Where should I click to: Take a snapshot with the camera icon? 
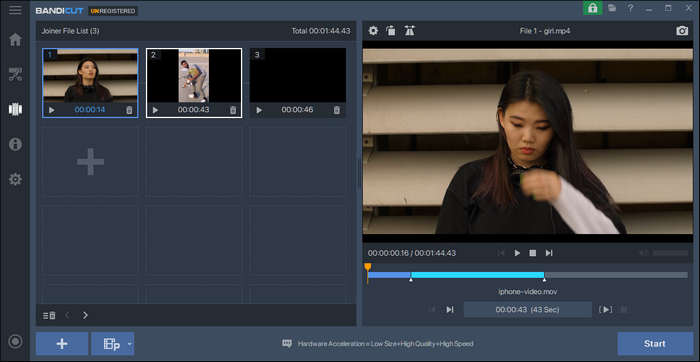(682, 31)
